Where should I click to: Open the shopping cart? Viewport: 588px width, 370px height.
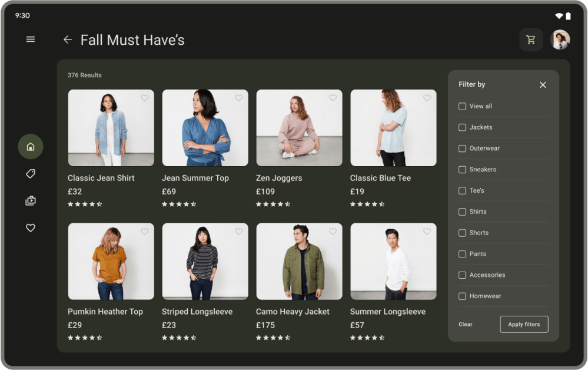pos(531,39)
